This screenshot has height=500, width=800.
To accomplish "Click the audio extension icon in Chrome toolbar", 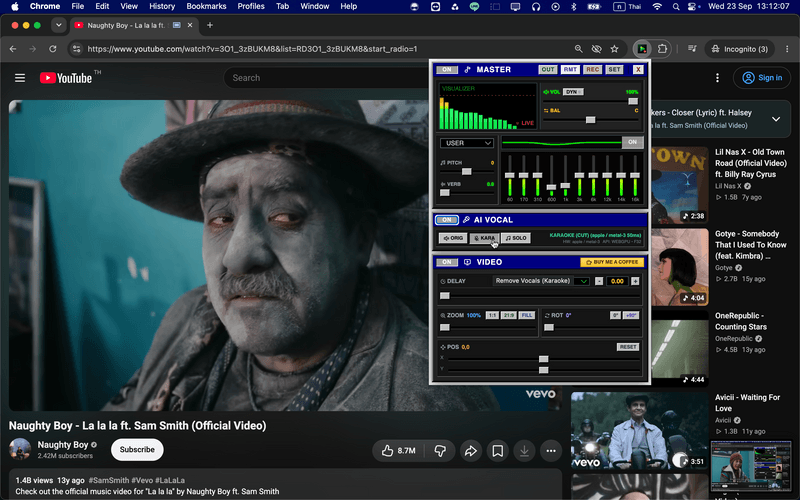I will [x=642, y=49].
